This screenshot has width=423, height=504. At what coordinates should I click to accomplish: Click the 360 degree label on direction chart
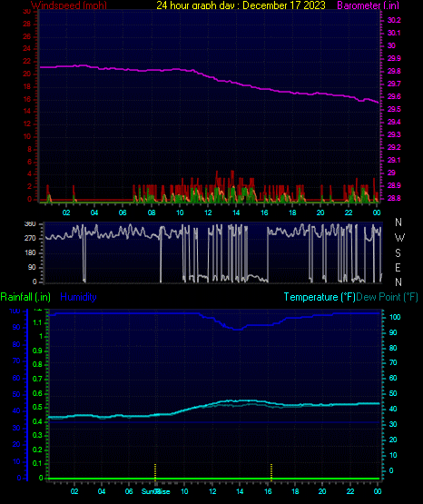pos(30,224)
